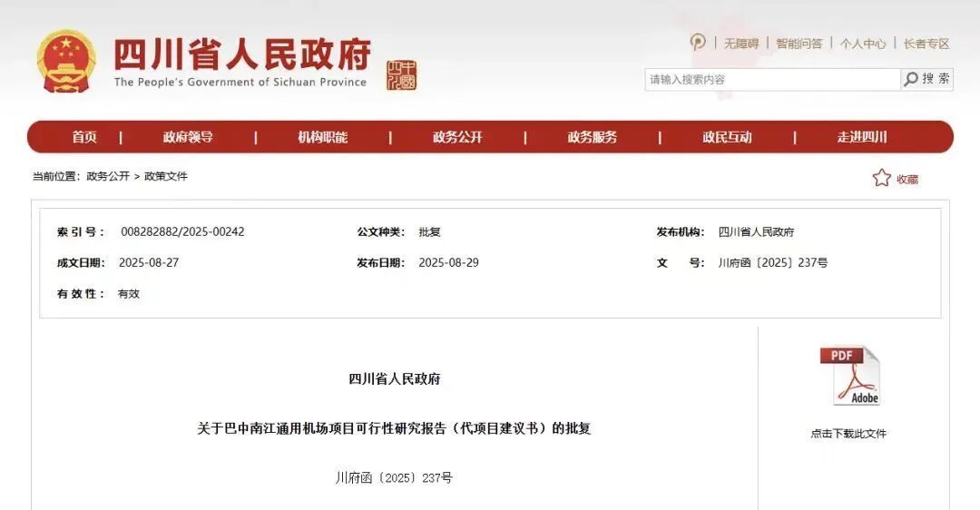Click the circular P icon in top bar

pos(697,43)
